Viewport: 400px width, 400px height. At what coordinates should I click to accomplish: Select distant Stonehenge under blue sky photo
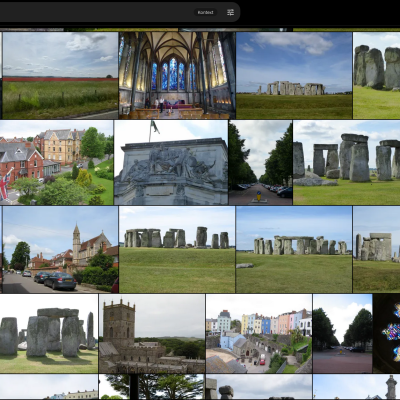[294, 76]
